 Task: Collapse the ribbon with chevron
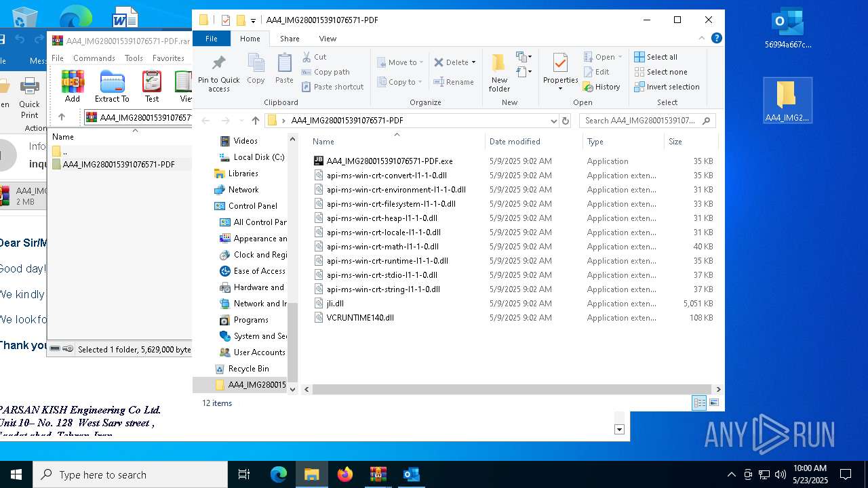702,39
